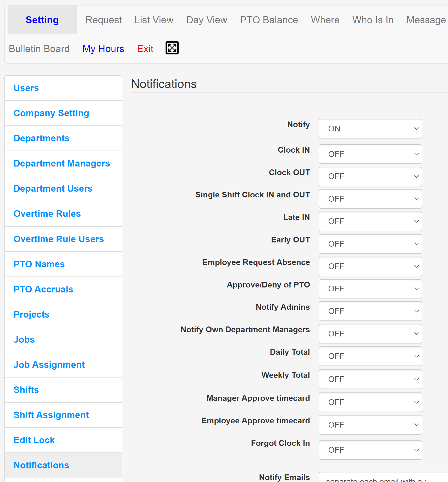448x482 pixels.
Task: Open the Approve/Deny of PTO dropdown
Action: click(x=370, y=289)
